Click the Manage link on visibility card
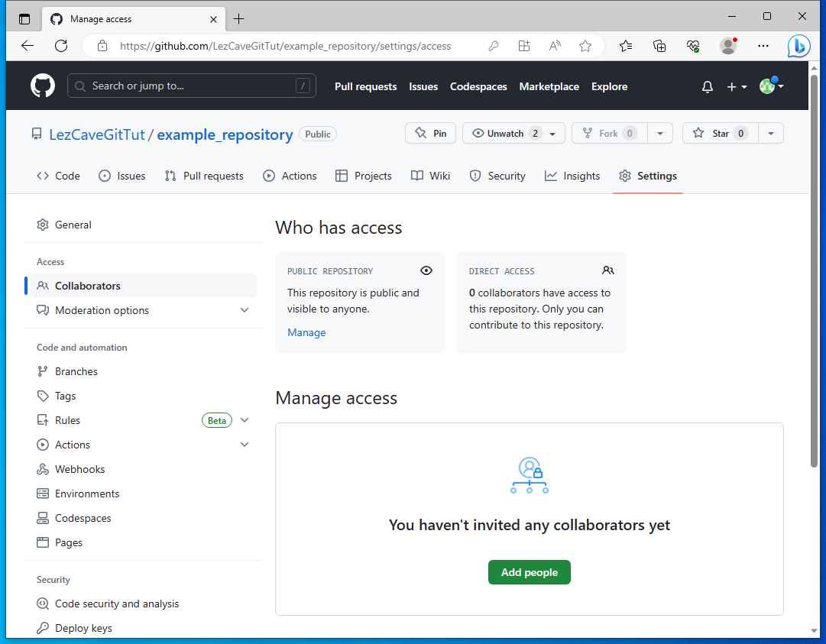The width and height of the screenshot is (826, 644). click(306, 332)
